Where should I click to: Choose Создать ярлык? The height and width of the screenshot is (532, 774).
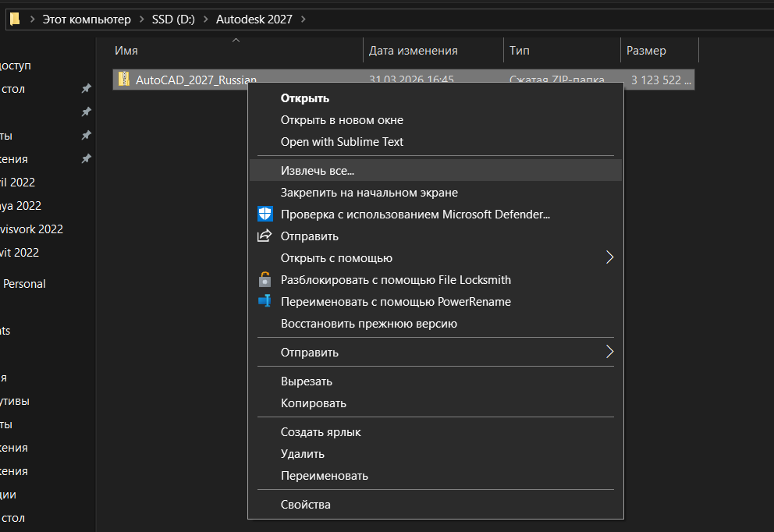coord(321,432)
